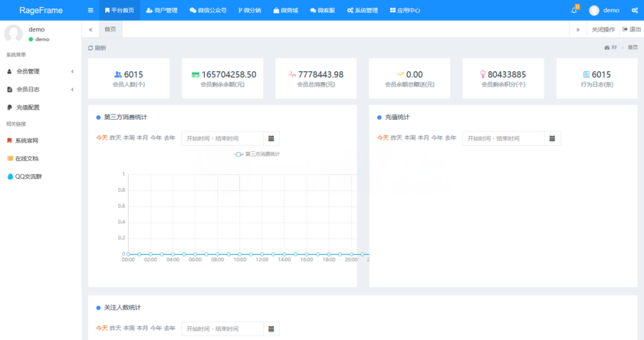Expand 会员日志 sidebar menu
Screen dimensions: 644x340
click(41, 90)
